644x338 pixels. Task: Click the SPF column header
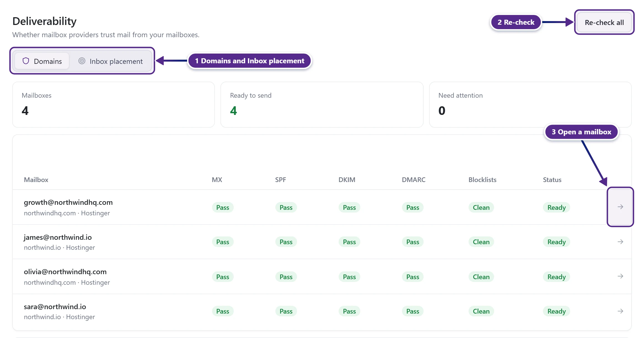coord(280,180)
